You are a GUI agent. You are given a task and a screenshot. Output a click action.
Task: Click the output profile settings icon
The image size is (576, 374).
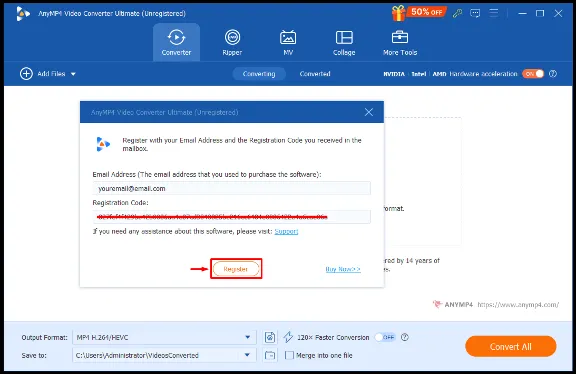pos(270,337)
